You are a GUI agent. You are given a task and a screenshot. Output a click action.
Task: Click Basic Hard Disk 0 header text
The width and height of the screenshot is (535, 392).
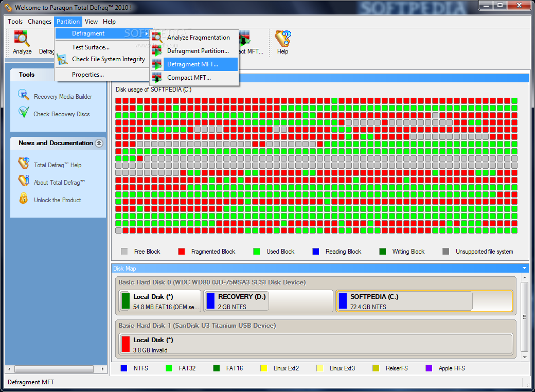point(212,282)
